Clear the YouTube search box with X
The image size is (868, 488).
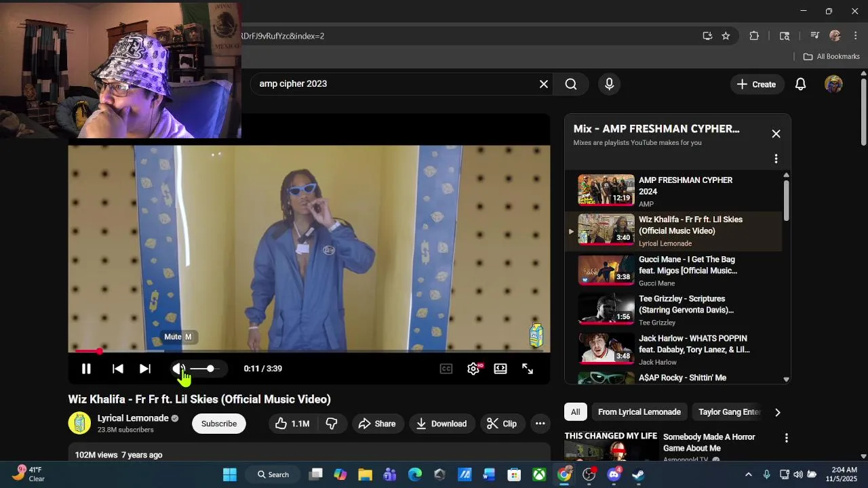point(543,84)
